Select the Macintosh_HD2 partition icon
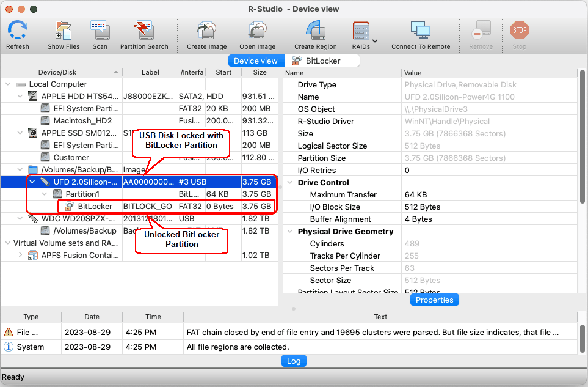 pos(45,121)
